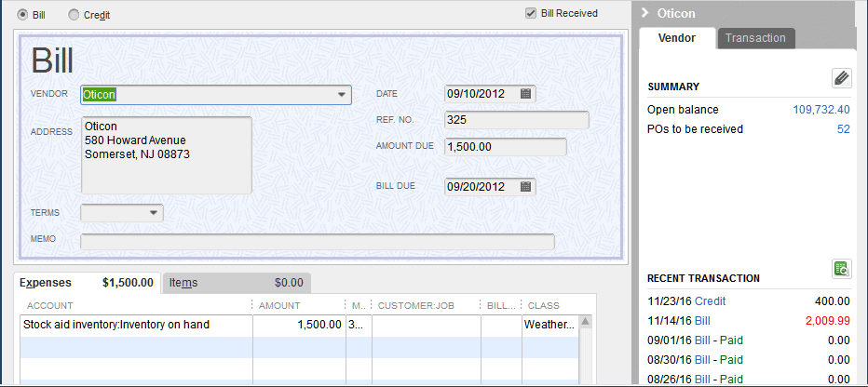The width and height of the screenshot is (868, 387).
Task: Open the Vendor dropdown arrow
Action: tap(342, 95)
